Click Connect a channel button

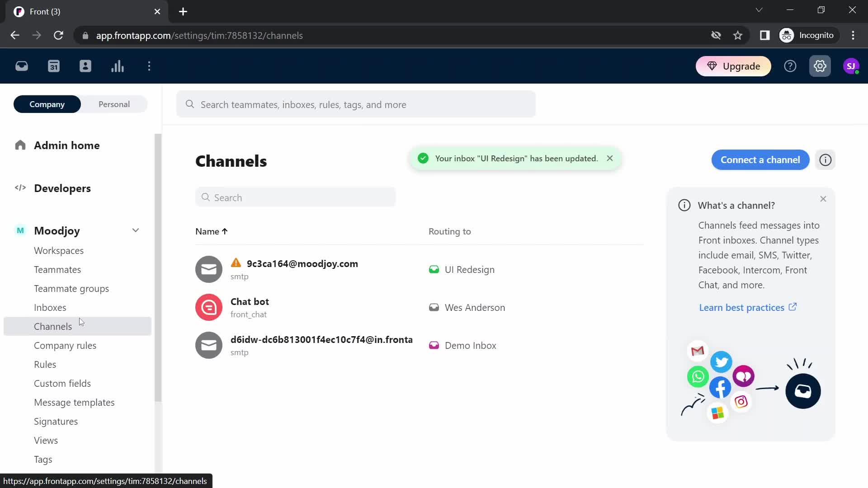(760, 160)
